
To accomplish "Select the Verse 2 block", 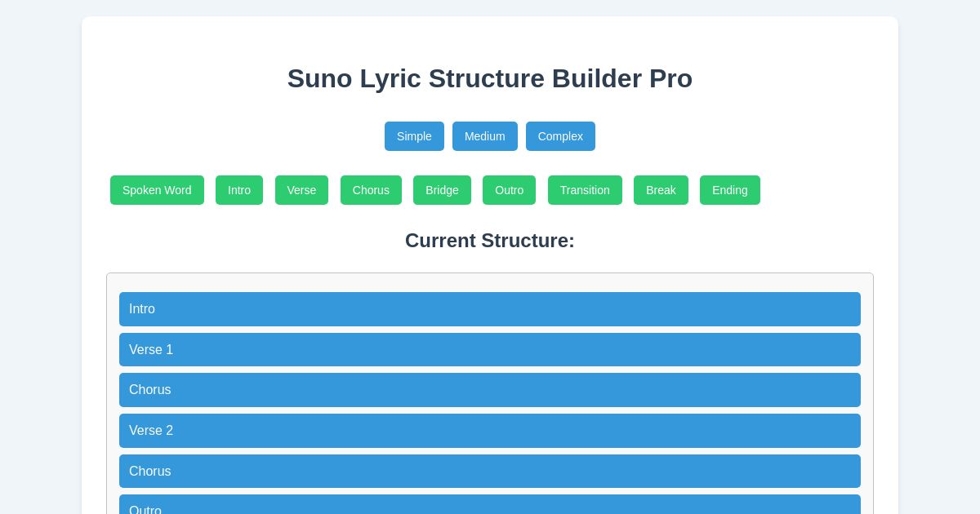I will coord(490,431).
